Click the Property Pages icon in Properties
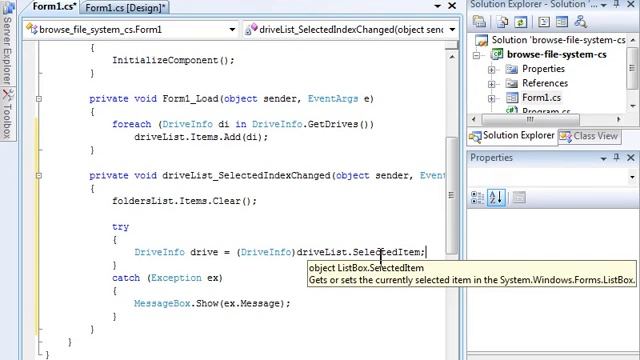Image resolution: width=640 pixels, height=360 pixels. (519, 198)
